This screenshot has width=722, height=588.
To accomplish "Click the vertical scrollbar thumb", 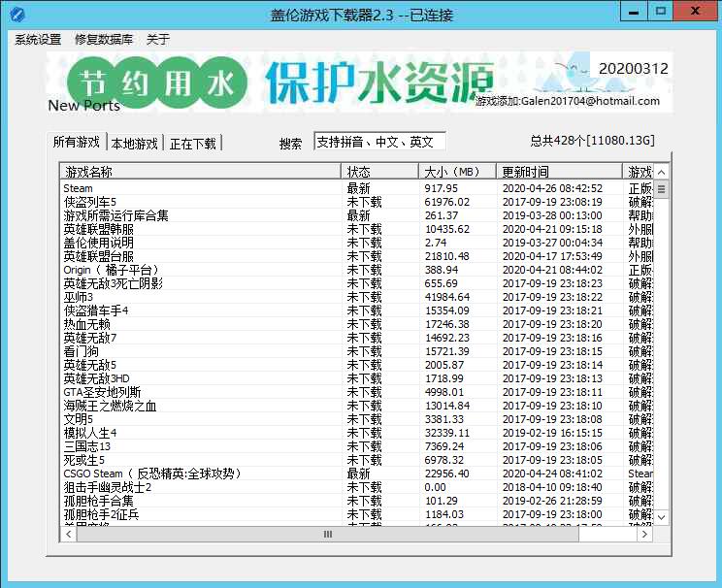I will click(x=661, y=189).
